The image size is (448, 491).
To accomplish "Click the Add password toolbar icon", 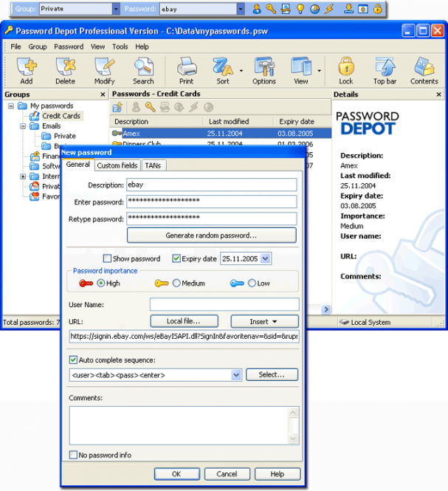I will 27,71.
